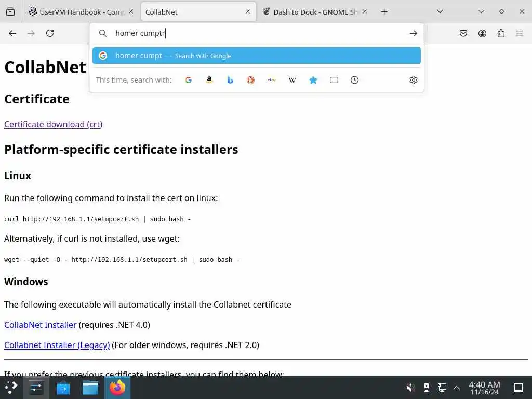Open the KDE application launcher

click(x=11, y=388)
